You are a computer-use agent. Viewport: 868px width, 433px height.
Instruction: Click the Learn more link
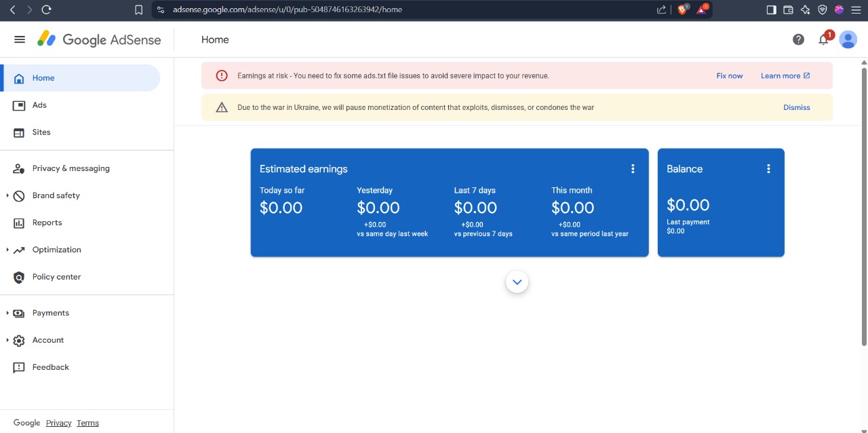785,76
